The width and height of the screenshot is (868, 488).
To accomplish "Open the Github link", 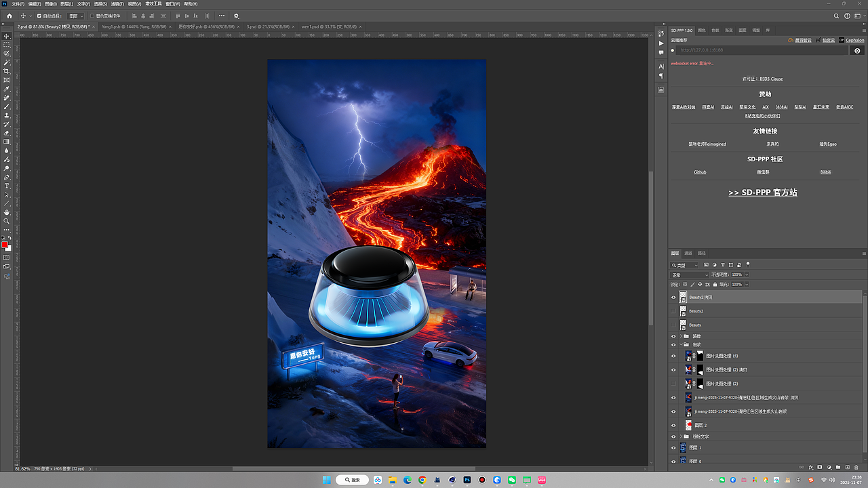I will coord(700,172).
